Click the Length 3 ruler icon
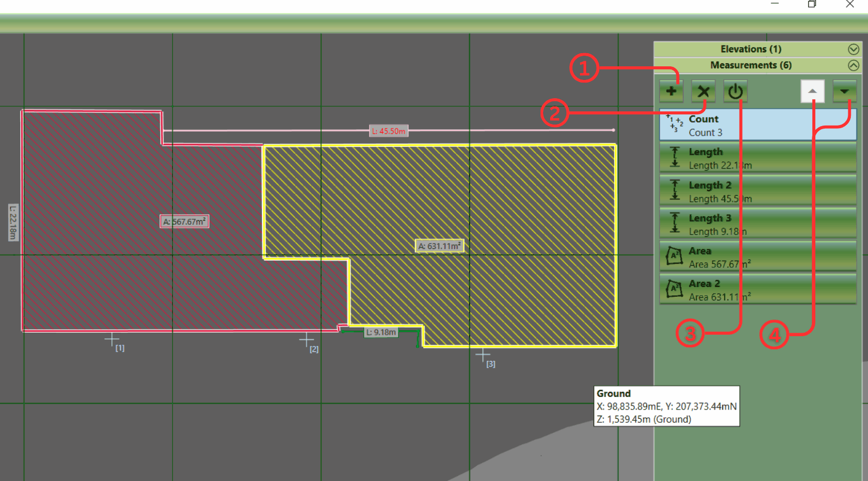 (674, 223)
